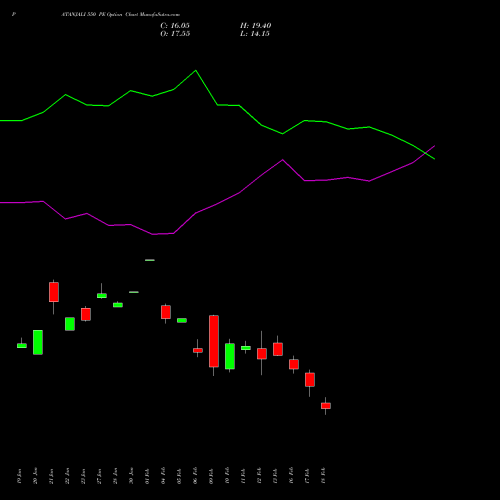500x500 pixels.
Task: Select the flat green candle on 01 Feb
Action: [x=150, y=260]
